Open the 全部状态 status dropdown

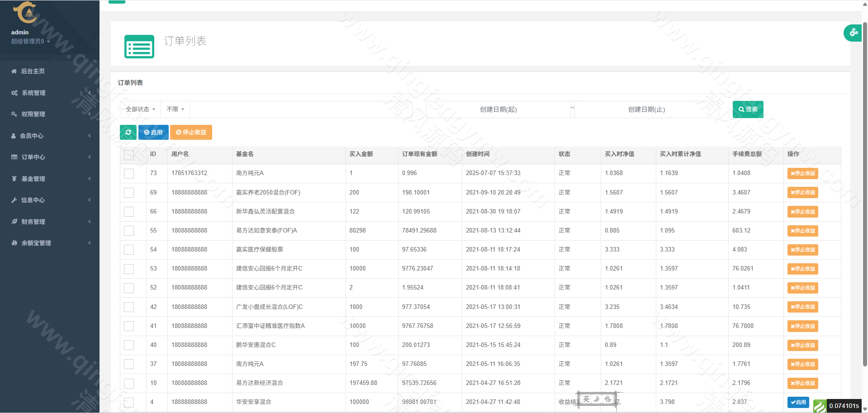(140, 109)
